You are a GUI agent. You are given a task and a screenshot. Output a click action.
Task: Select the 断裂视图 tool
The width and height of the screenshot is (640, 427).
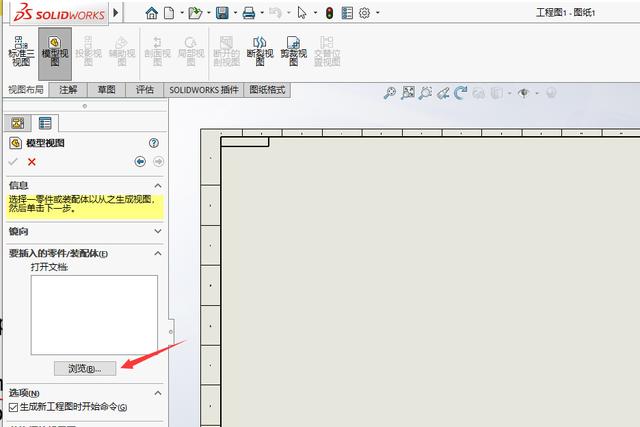(x=260, y=52)
